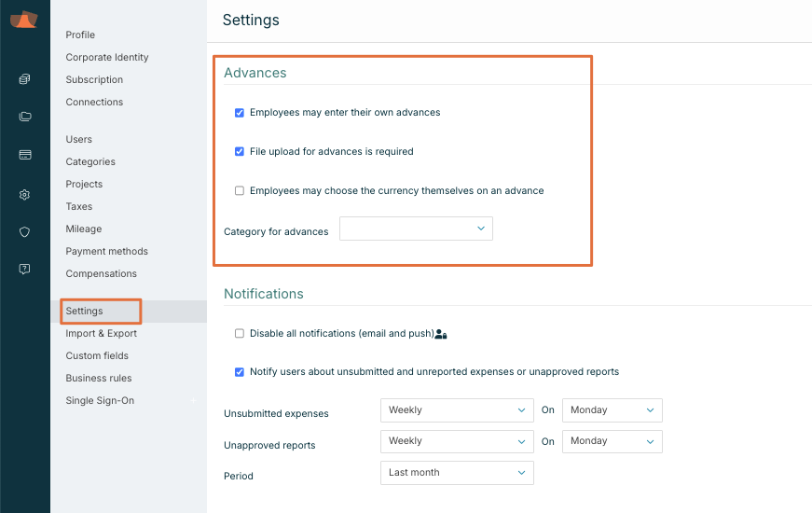Open the help question-mark icon in the sidebar
Viewport: 812px width, 513px height.
click(25, 269)
